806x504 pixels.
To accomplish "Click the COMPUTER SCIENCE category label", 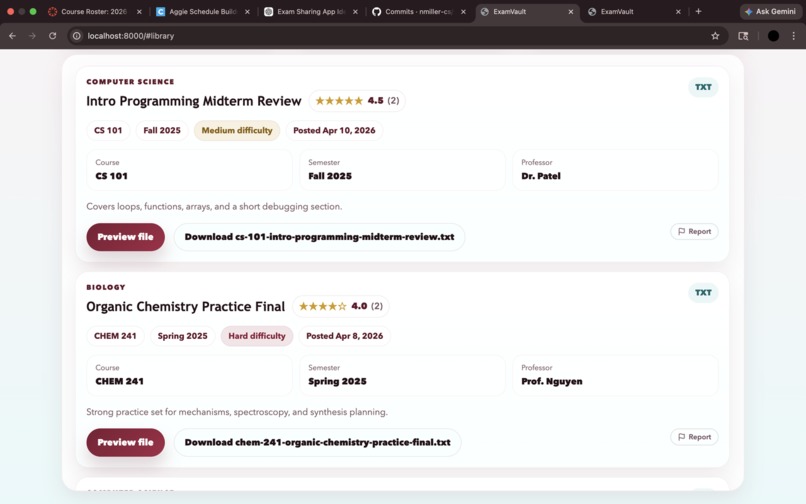I will pos(131,82).
